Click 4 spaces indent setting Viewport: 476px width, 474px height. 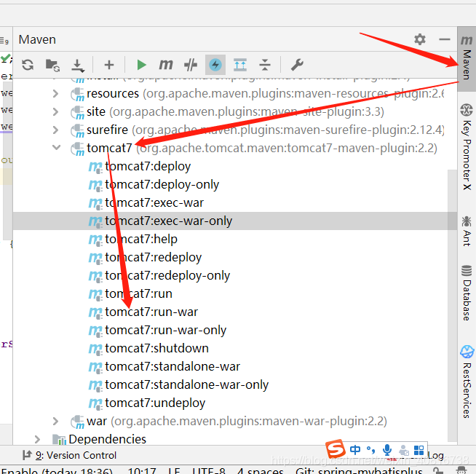(x=260, y=470)
